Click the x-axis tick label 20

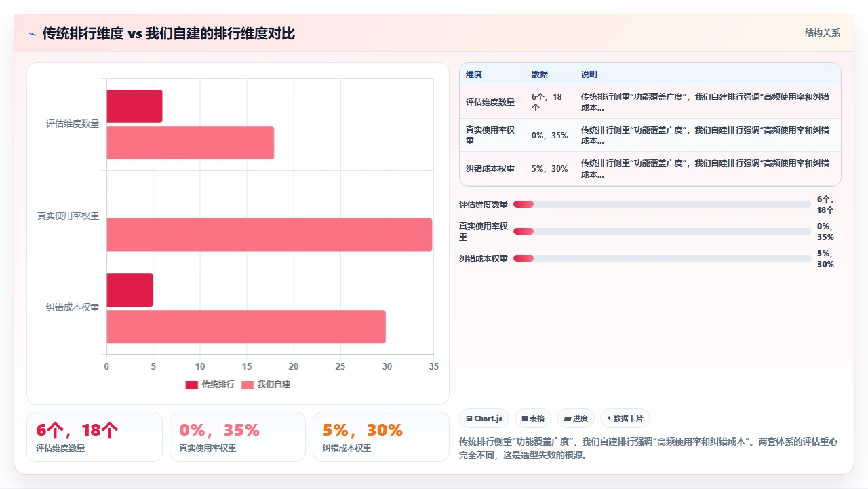294,366
